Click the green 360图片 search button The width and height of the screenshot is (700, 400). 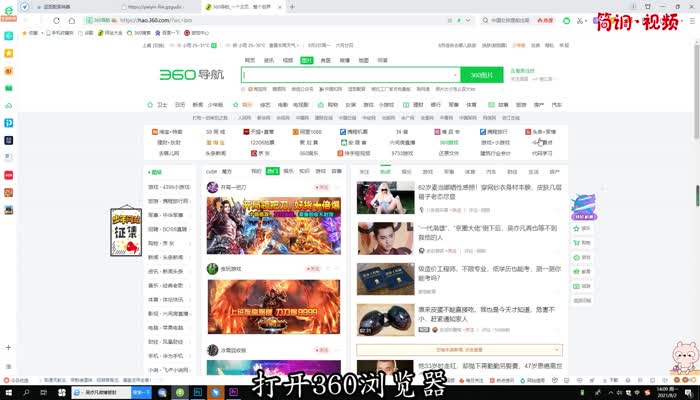pos(481,75)
